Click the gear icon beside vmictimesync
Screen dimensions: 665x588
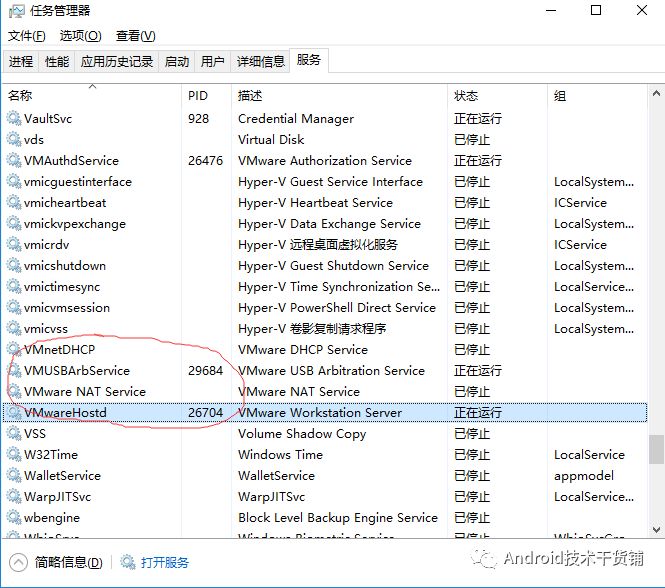(14, 286)
